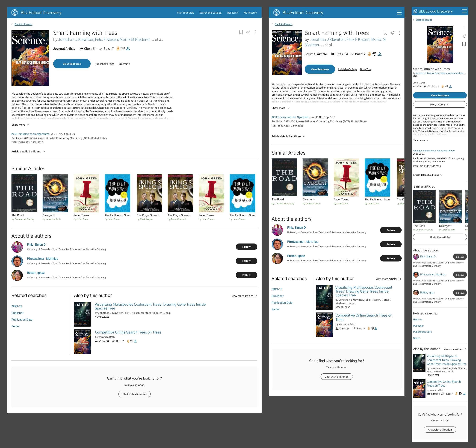Follow author Rutter, Ignaz
The height and width of the screenshot is (448, 476).
(x=246, y=275)
